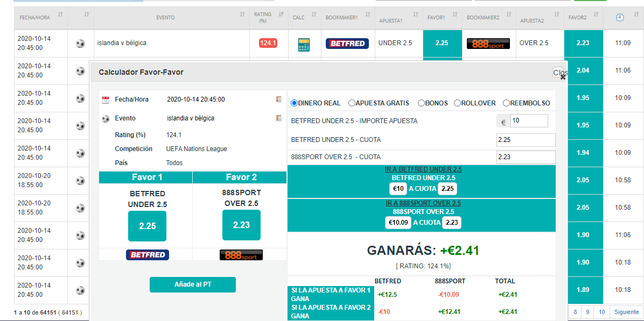
Task: Click the €10 stake value box
Action: point(398,189)
